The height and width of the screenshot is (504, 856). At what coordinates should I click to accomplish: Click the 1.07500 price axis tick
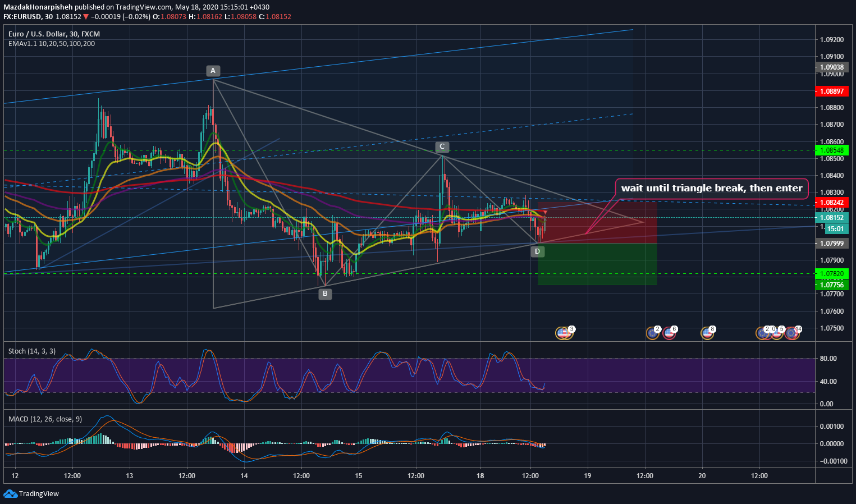pyautogui.click(x=832, y=328)
